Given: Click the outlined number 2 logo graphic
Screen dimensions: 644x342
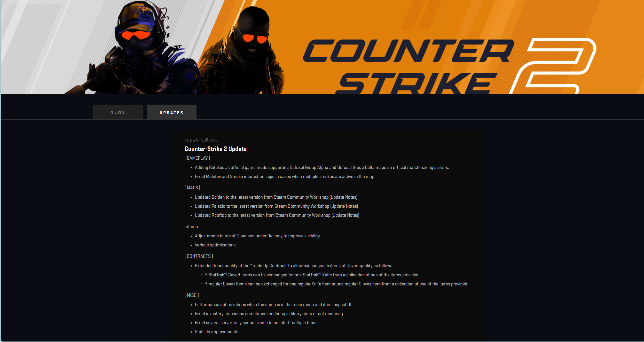Looking at the screenshot, I should pyautogui.click(x=553, y=66).
